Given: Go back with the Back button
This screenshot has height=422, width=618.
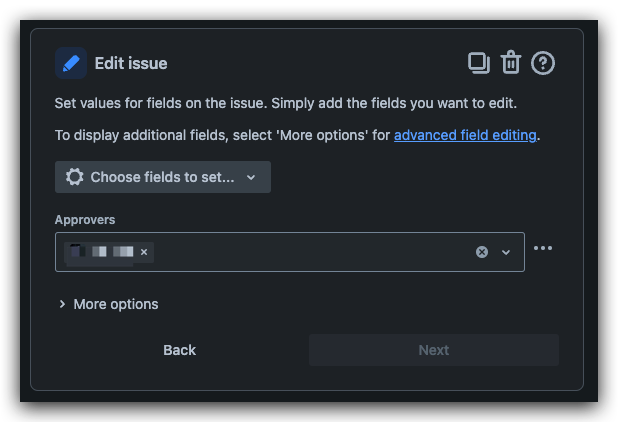Looking at the screenshot, I should [179, 350].
